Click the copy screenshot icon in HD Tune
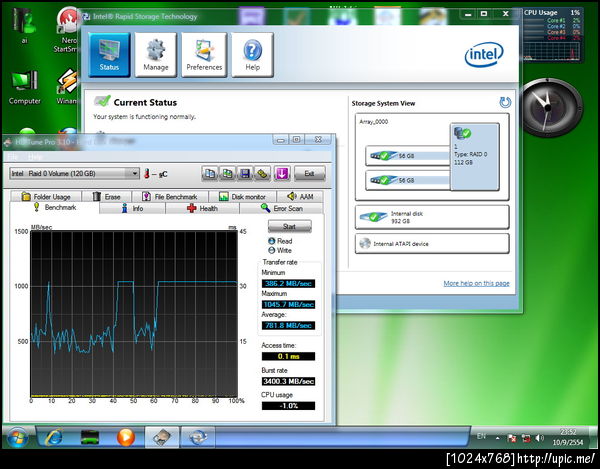The height and width of the screenshot is (469, 600). pyautogui.click(x=227, y=174)
